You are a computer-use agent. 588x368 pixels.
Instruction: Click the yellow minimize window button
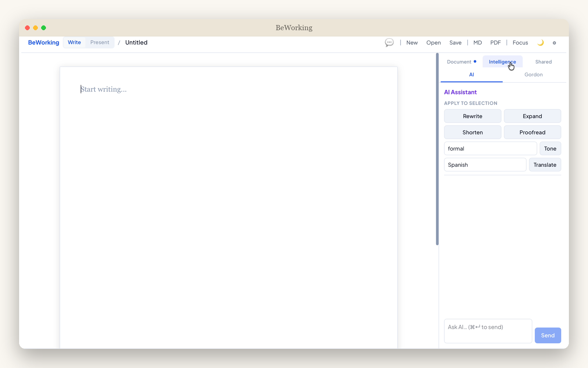coord(35,28)
